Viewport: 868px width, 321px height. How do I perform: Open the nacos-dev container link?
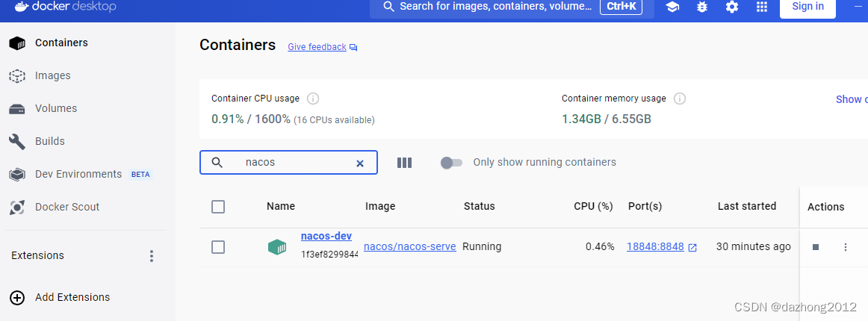(326, 237)
